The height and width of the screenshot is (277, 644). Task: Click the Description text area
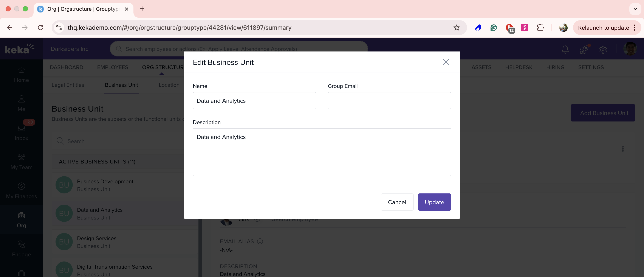tap(322, 152)
